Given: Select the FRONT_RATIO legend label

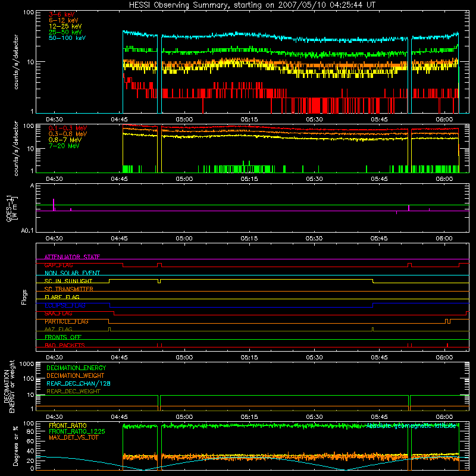Looking at the screenshot, I should click(x=68, y=425).
